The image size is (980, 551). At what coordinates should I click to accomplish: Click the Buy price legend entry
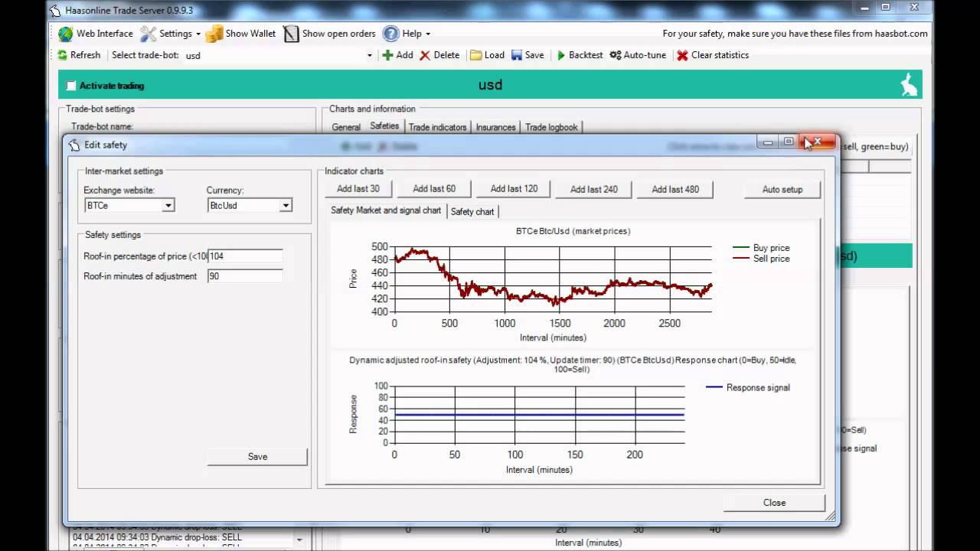coord(761,248)
